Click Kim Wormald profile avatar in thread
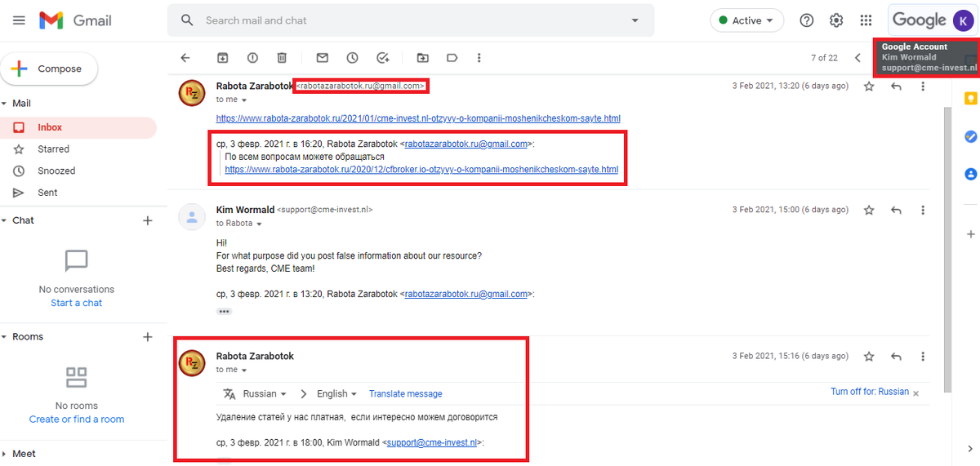980x466 pixels. click(x=192, y=216)
